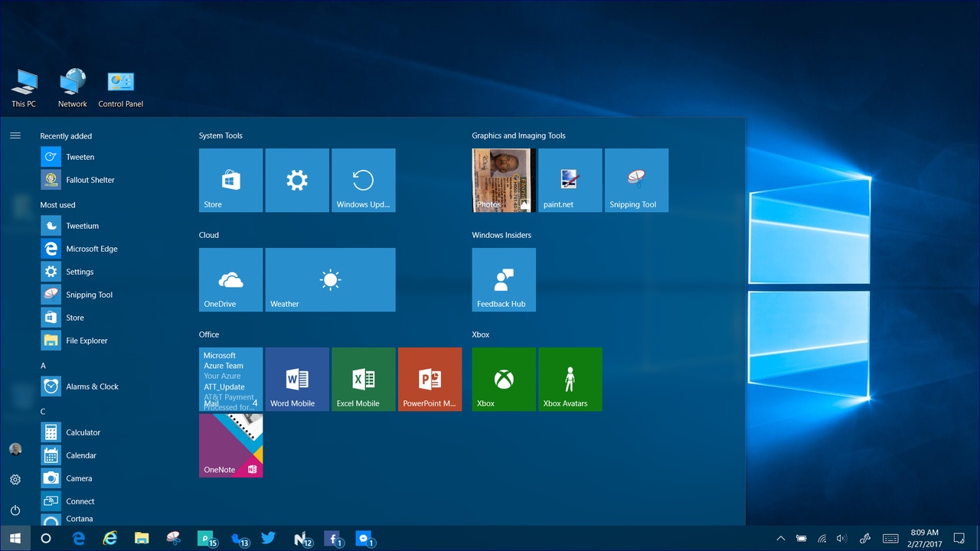Screen dimensions: 980x551
Task: Click the Cloud group header
Action: (x=209, y=235)
